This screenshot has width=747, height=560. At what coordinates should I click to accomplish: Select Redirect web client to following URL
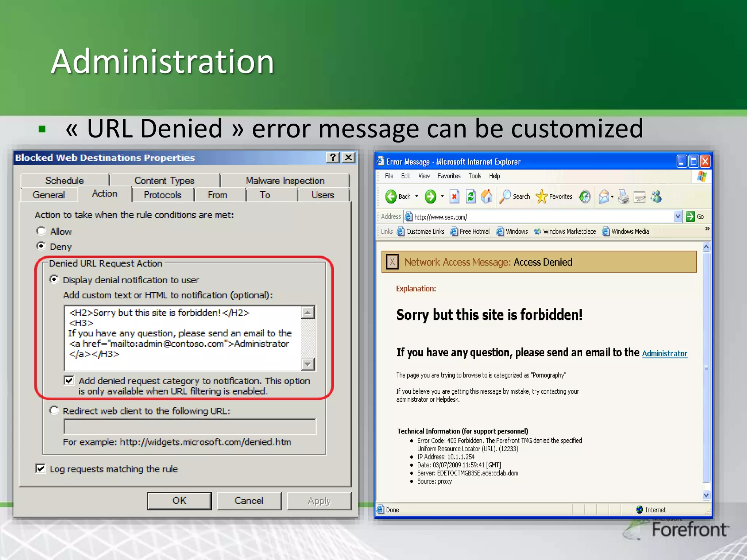coord(54,411)
